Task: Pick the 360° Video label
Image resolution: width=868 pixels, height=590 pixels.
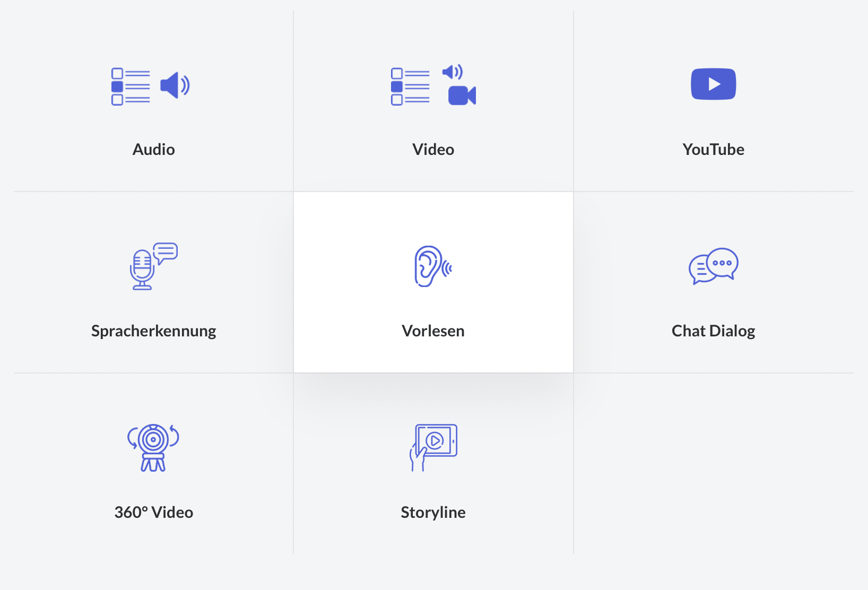Action: (x=153, y=513)
